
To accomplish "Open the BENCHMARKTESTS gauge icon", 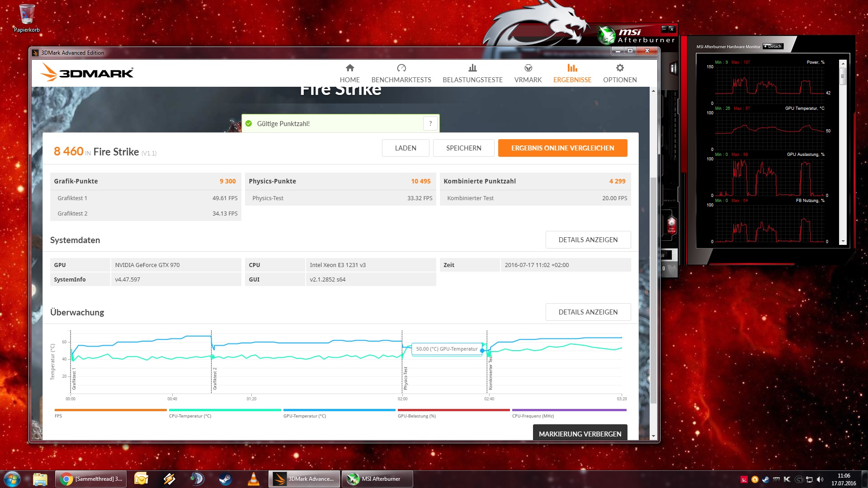I will (401, 68).
